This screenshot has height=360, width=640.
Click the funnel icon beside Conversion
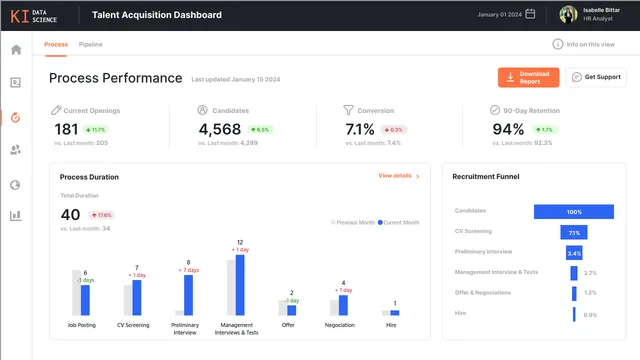348,110
